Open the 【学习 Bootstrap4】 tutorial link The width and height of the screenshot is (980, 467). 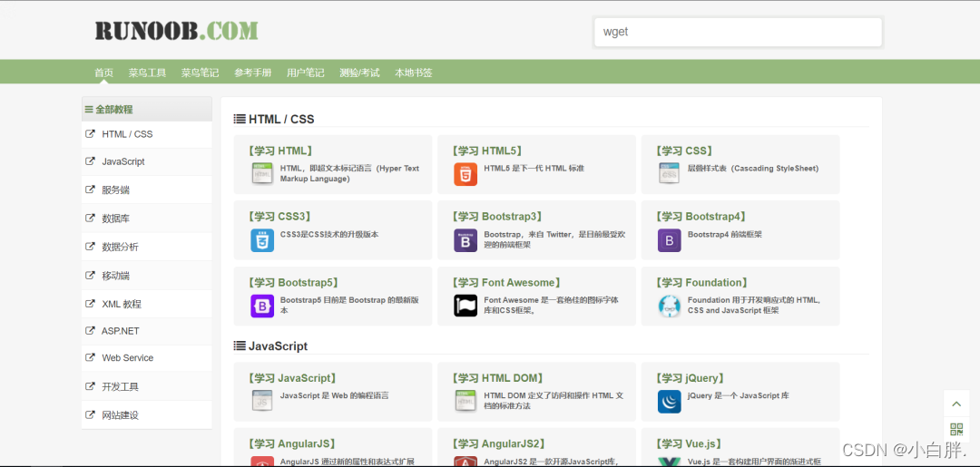pyautogui.click(x=701, y=216)
